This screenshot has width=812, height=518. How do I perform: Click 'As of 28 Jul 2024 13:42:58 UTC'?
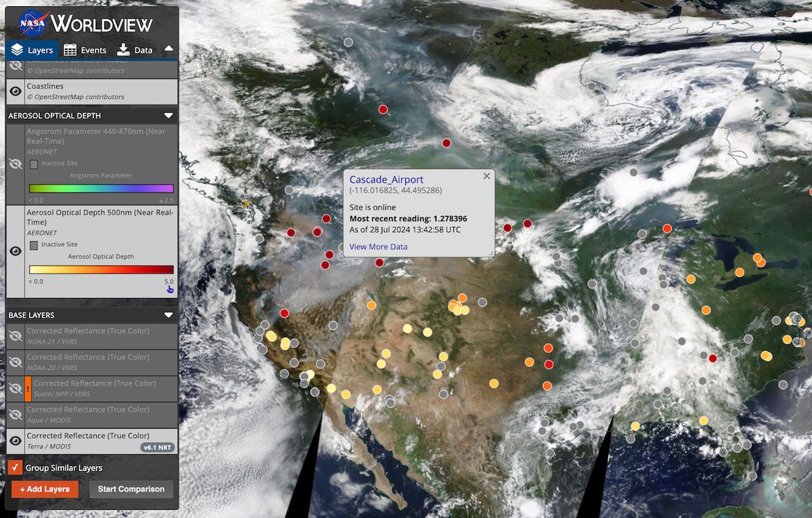click(405, 230)
